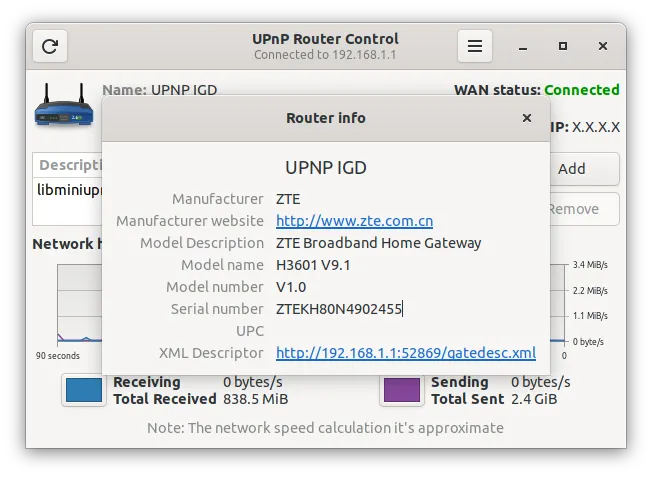Click the ZTE Broadband Home Gateway description
This screenshot has height=477, width=652.
[x=378, y=243]
